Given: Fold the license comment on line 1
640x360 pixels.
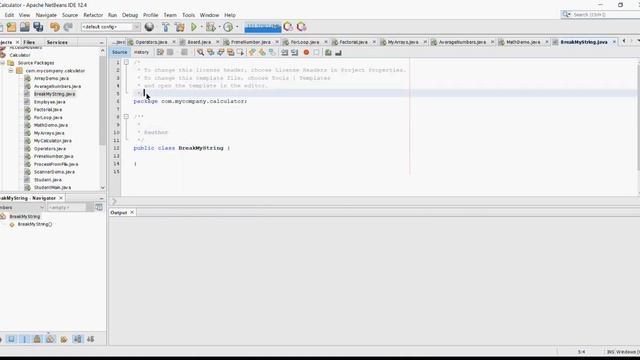Looking at the screenshot, I should [x=126, y=62].
